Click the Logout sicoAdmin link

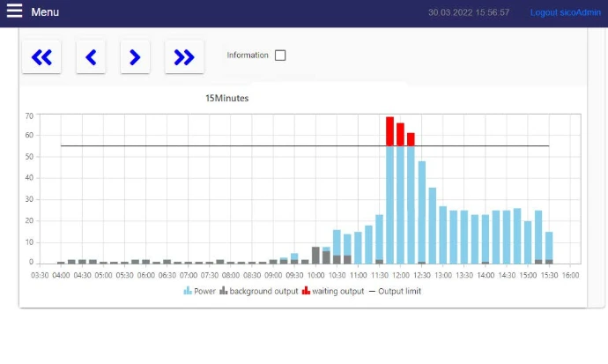coord(565,12)
